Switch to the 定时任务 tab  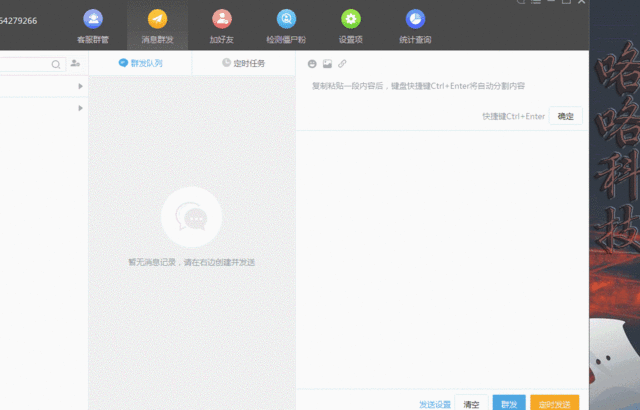[x=243, y=63]
